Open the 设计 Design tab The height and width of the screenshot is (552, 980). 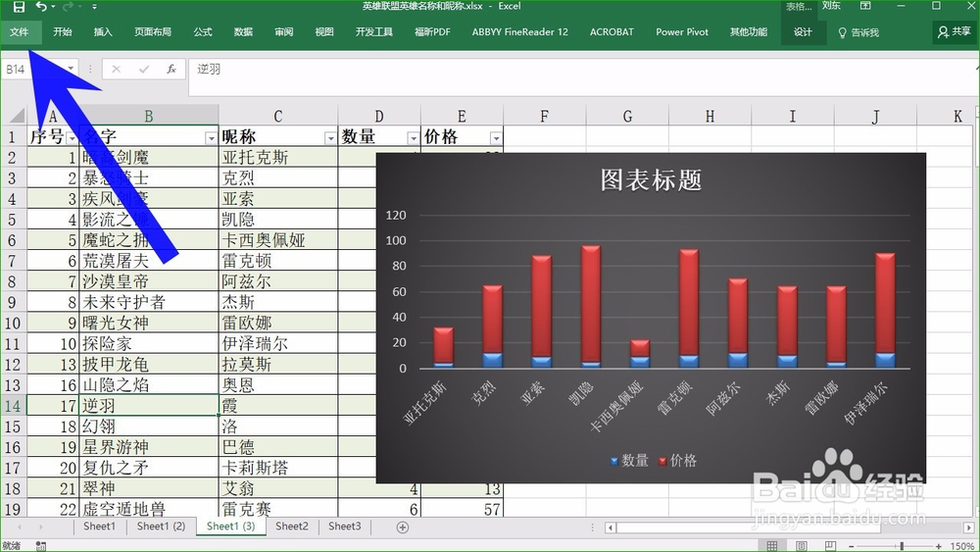803,32
